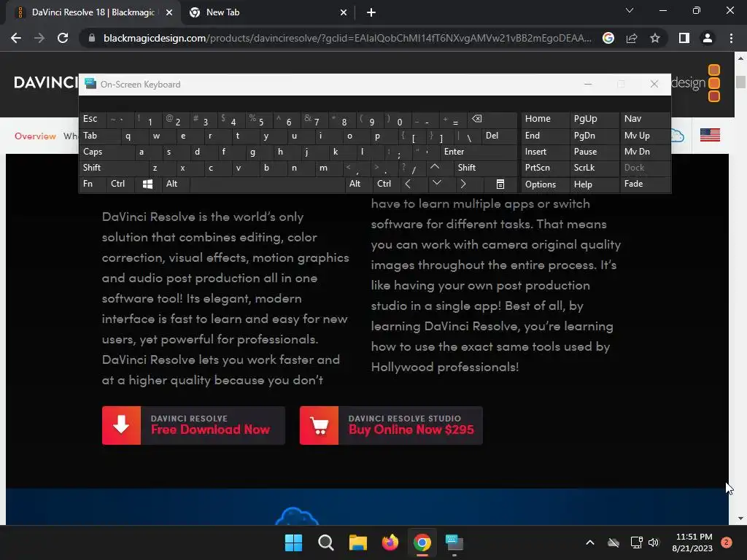
Task: Open the volume control in system tray
Action: point(654,542)
